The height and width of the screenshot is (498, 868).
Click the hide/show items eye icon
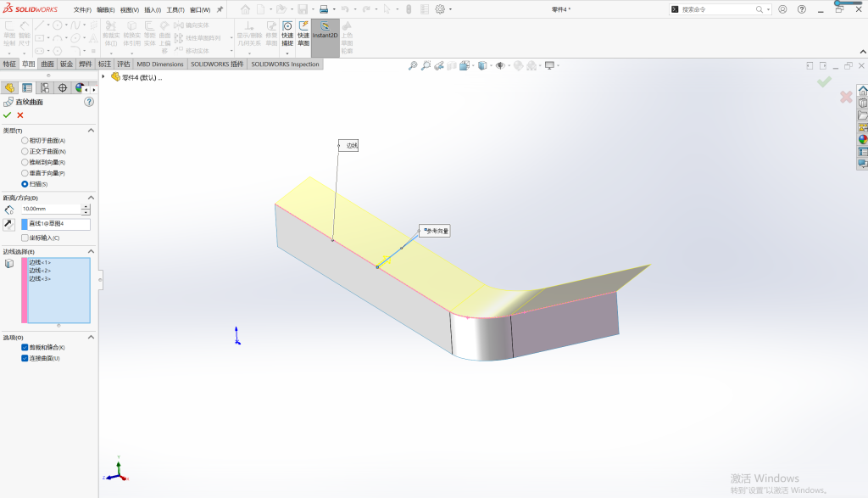(x=500, y=65)
